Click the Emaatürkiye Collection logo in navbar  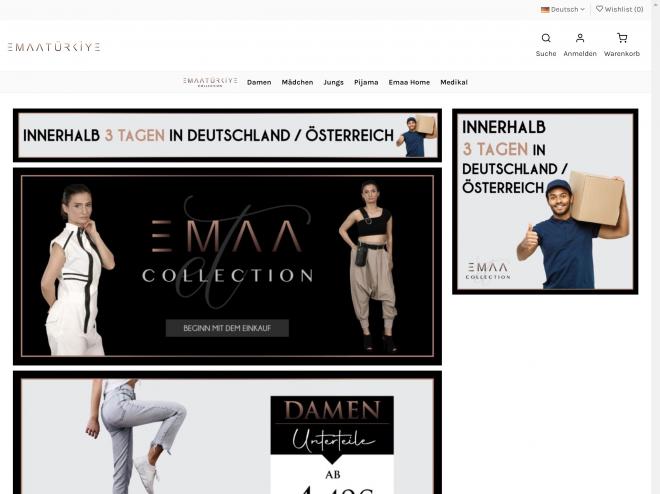pyautogui.click(x=210, y=82)
